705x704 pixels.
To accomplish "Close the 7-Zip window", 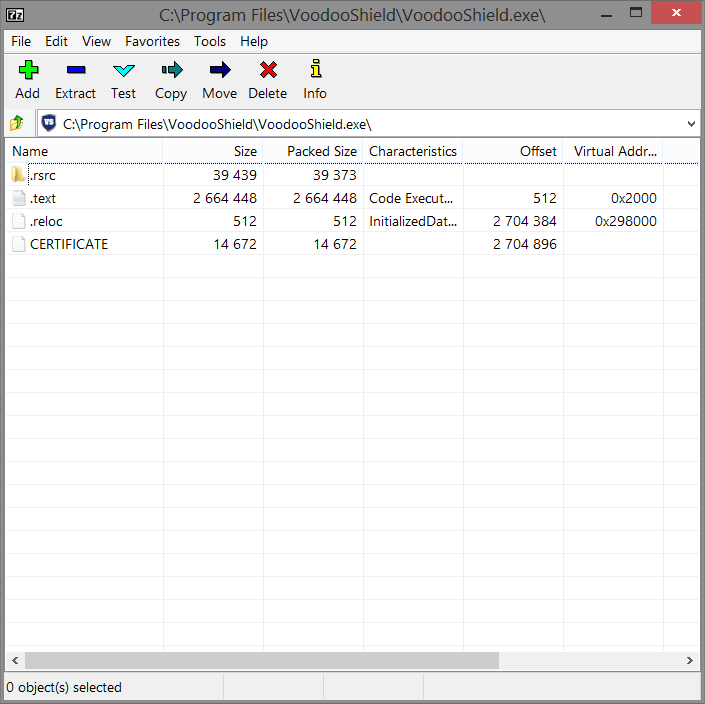I will point(676,13).
